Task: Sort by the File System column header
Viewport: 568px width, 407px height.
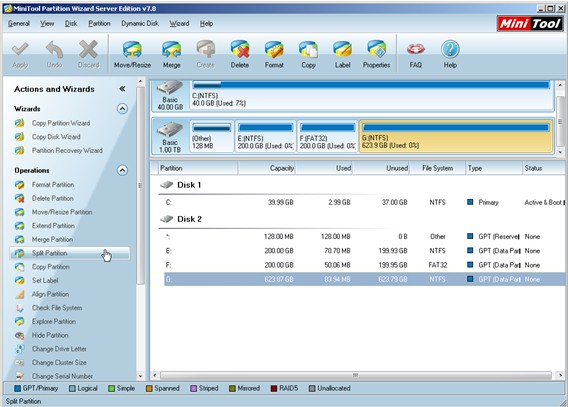Action: [x=437, y=168]
